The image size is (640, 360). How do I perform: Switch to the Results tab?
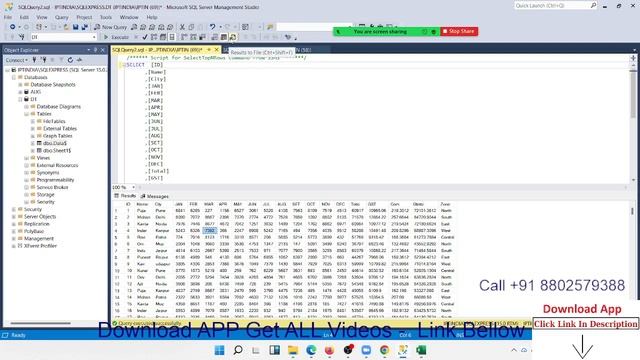pos(125,196)
